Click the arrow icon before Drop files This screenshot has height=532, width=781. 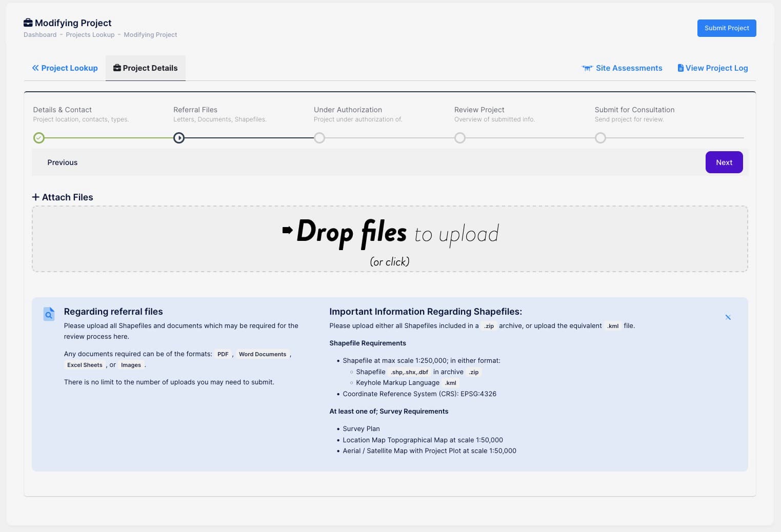pyautogui.click(x=287, y=230)
